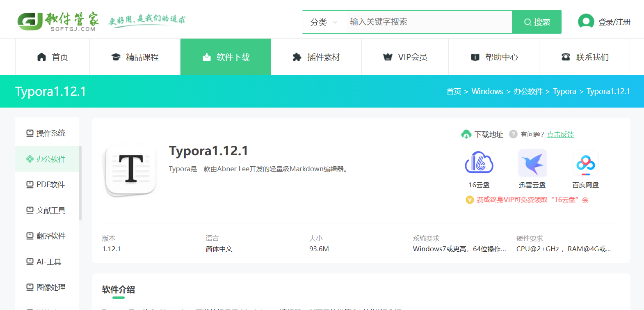This screenshot has width=644, height=310.
Task: Click the 软件管家 SOFTGJ.COM logo
Action: [x=58, y=21]
